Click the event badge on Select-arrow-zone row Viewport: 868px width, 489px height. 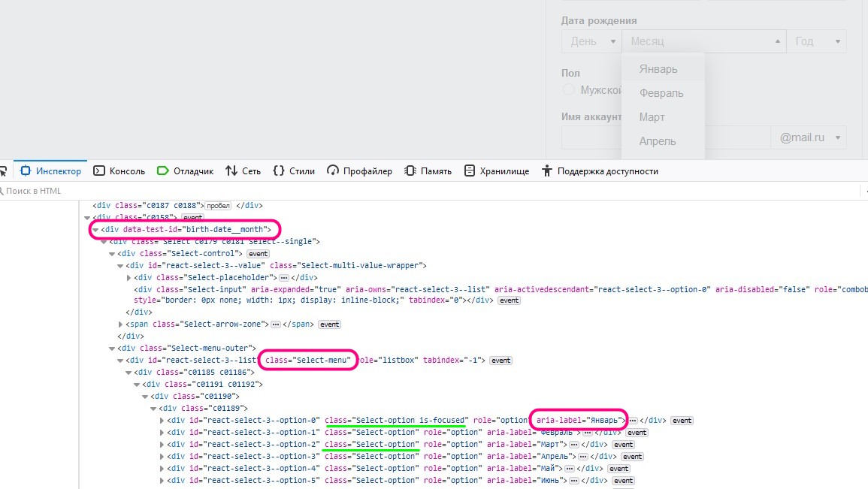pos(329,324)
